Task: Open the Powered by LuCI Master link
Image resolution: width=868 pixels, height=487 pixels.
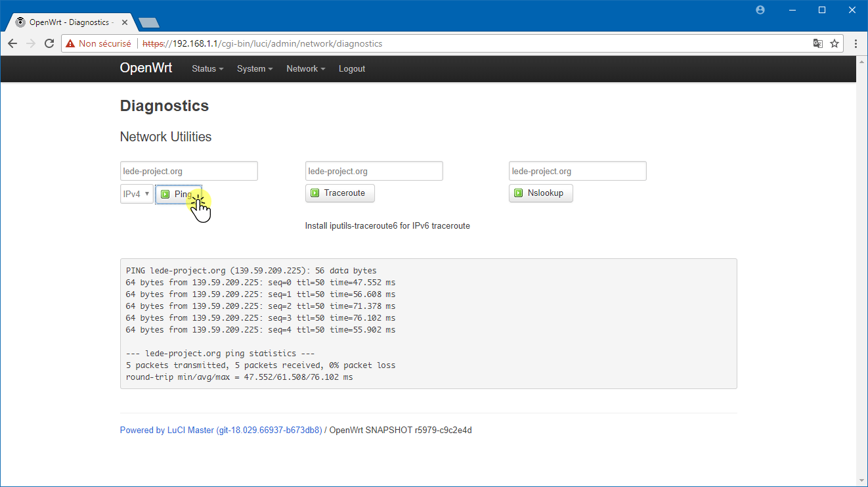Action: [221, 430]
